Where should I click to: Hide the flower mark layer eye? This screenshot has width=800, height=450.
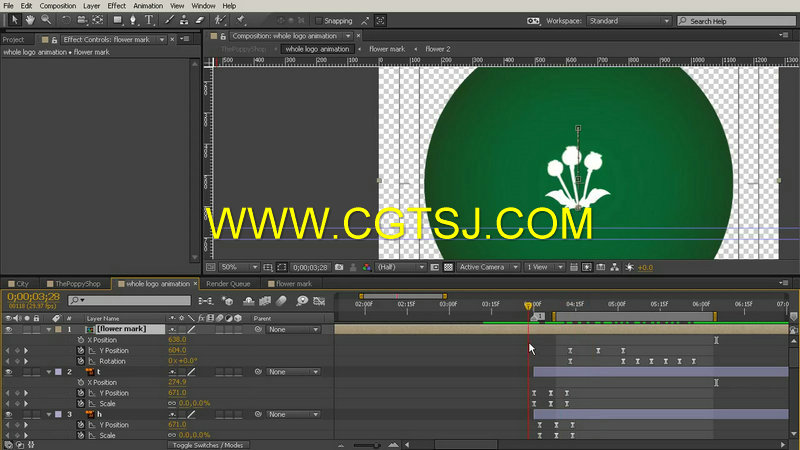(8, 330)
